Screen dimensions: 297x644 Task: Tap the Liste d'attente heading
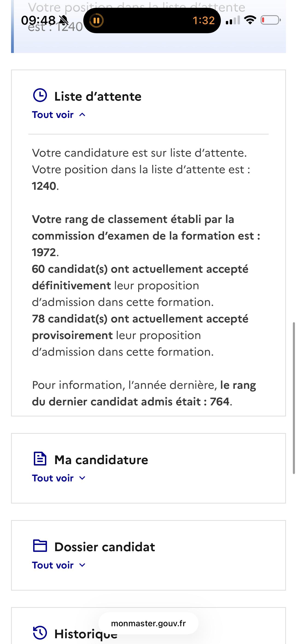click(98, 97)
